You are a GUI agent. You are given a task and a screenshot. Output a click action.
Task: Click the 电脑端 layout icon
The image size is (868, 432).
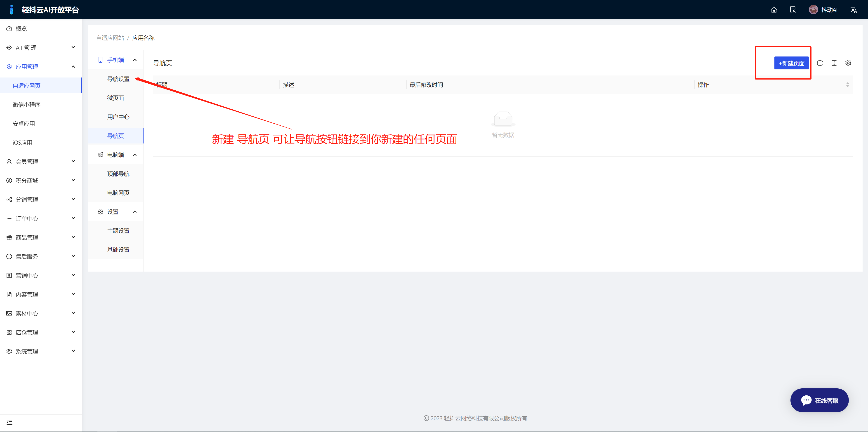(x=100, y=155)
